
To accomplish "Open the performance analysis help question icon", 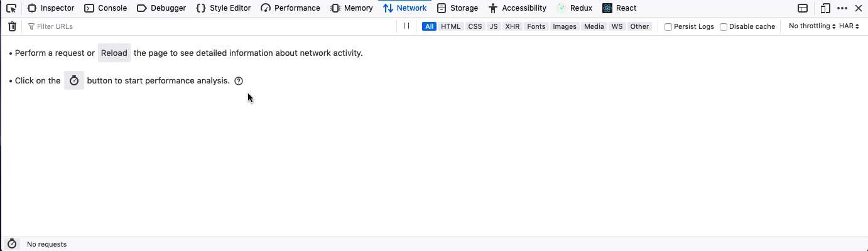I will click(x=239, y=81).
